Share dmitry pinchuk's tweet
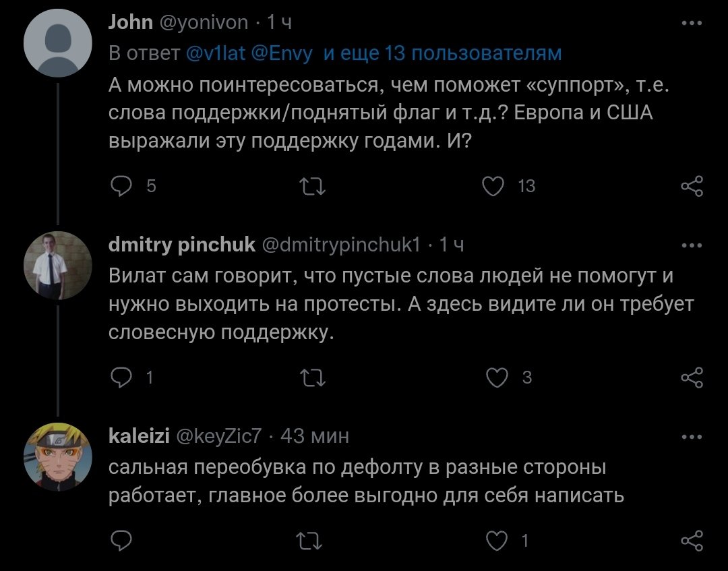Viewport: 728px width, 571px height. click(x=692, y=378)
